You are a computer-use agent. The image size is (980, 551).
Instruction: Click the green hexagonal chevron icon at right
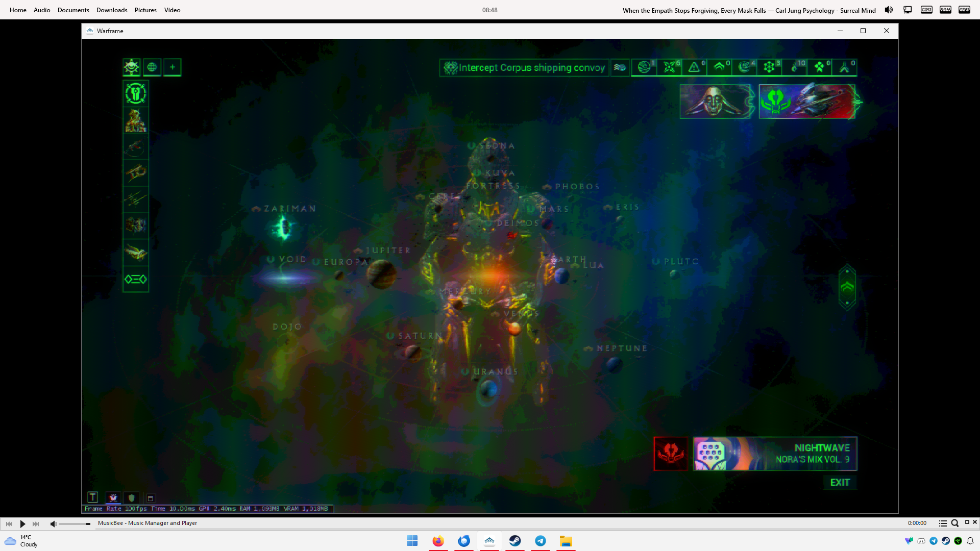point(847,287)
